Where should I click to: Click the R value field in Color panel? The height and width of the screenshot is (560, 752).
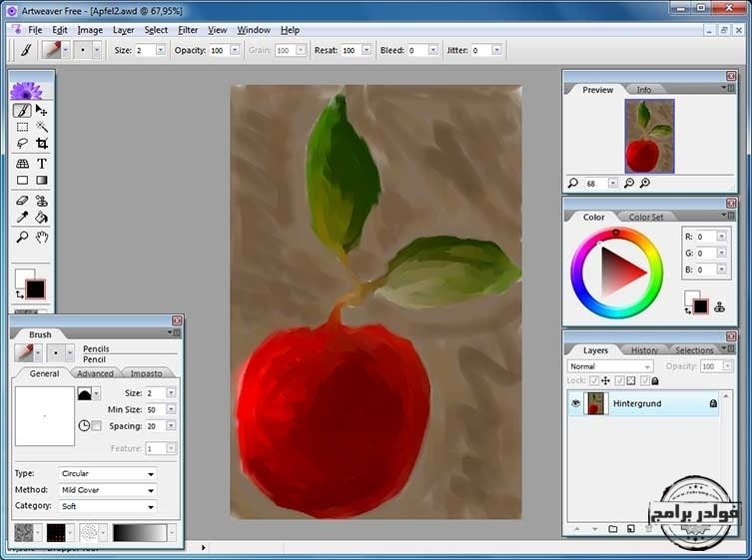click(706, 237)
